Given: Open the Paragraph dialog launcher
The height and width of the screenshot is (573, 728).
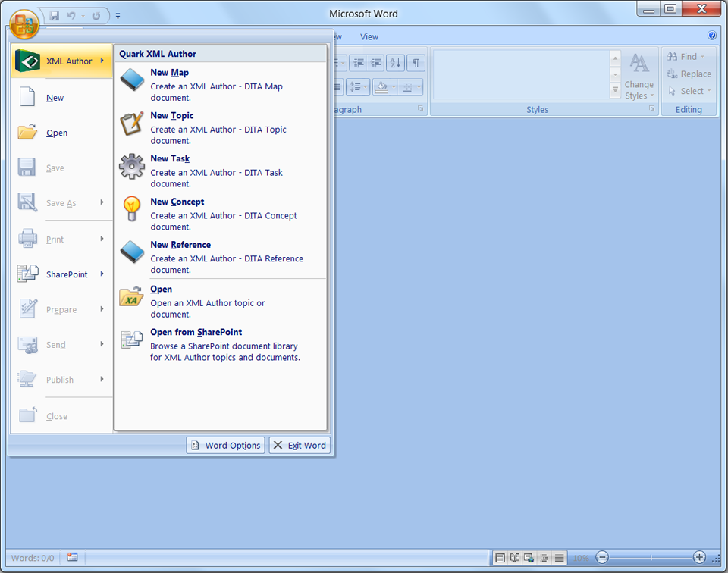Looking at the screenshot, I should pyautogui.click(x=421, y=108).
